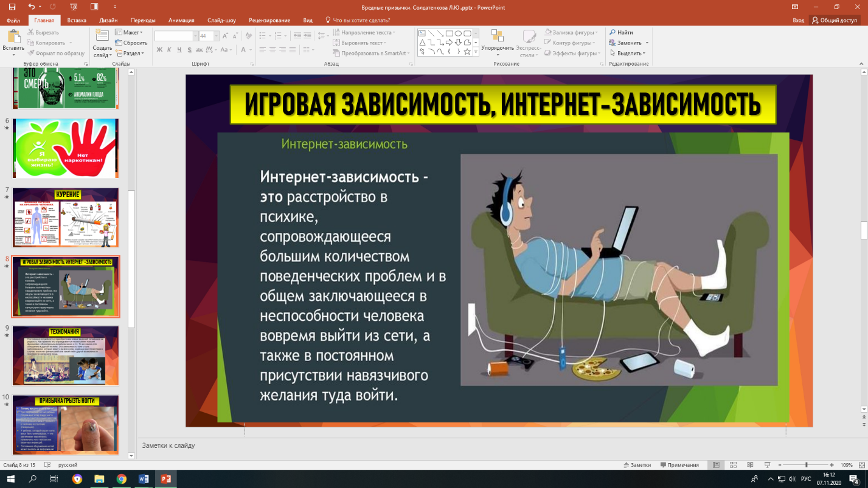Screen dimensions: 868x488
Task: Click the Replace (Заменить) button
Action: [628, 43]
